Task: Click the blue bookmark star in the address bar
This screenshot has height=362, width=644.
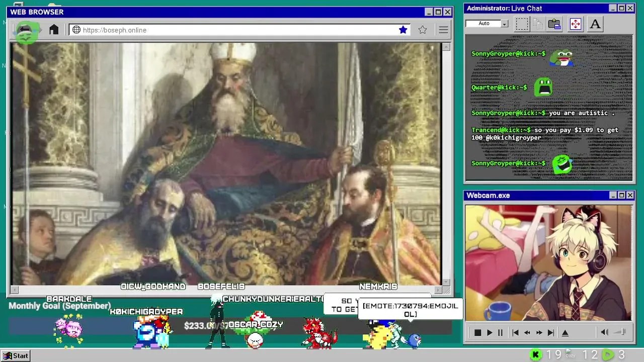Action: pyautogui.click(x=403, y=30)
